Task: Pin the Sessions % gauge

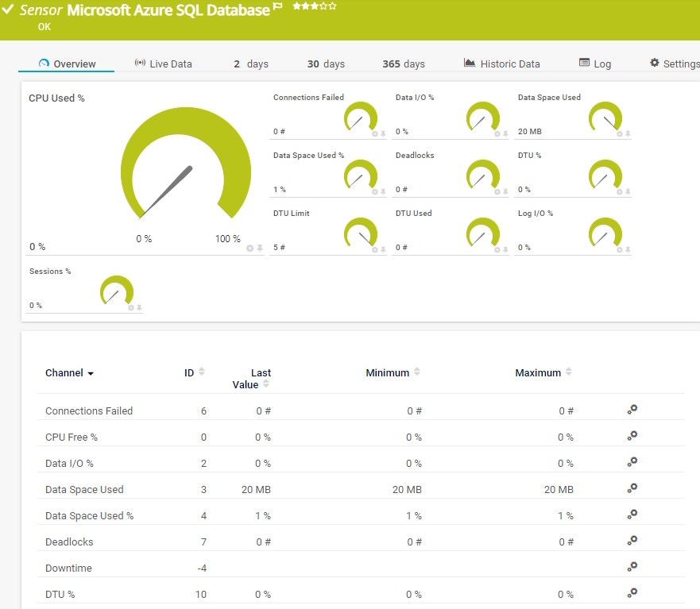Action: coord(138,308)
